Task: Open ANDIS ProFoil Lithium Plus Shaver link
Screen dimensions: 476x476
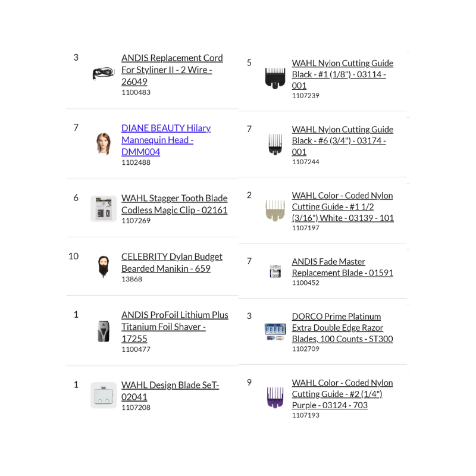Action: [x=174, y=327]
